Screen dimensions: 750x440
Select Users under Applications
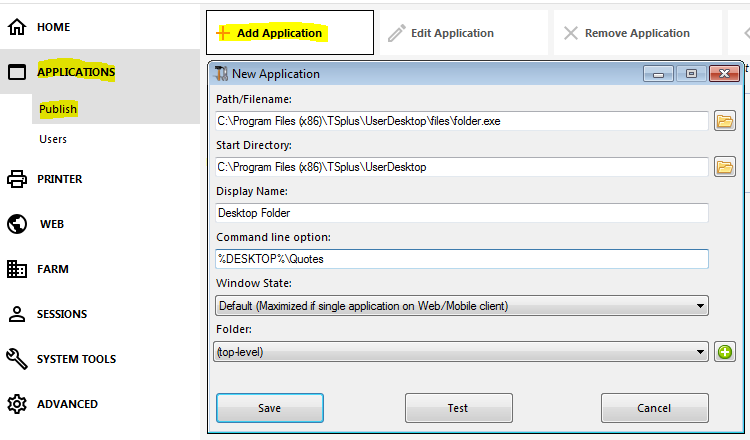tap(53, 139)
